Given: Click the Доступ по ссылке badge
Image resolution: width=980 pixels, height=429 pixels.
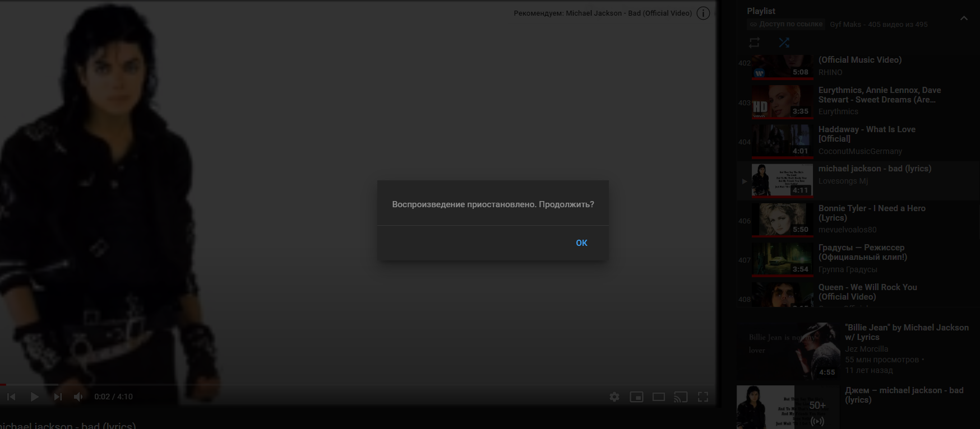Looking at the screenshot, I should pyautogui.click(x=786, y=24).
